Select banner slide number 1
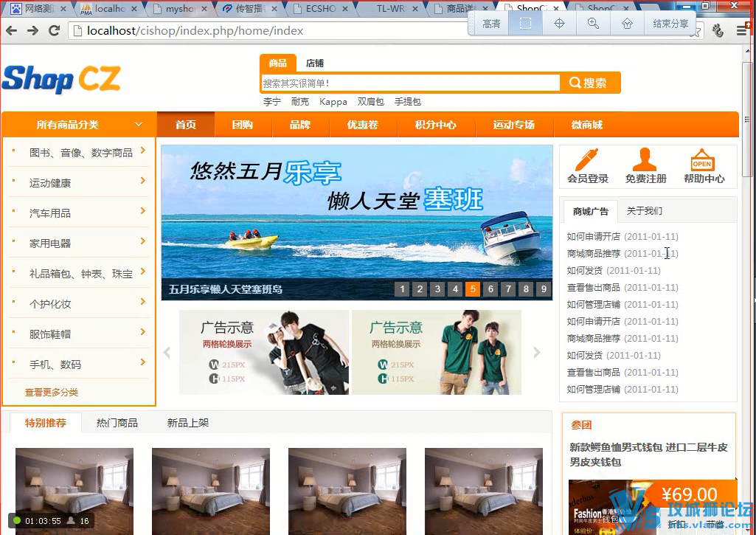 tap(402, 289)
